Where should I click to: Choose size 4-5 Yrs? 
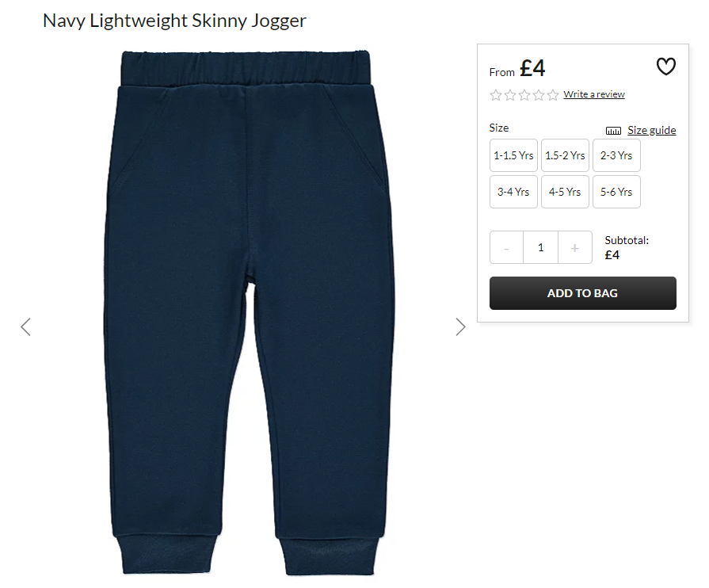tap(565, 192)
